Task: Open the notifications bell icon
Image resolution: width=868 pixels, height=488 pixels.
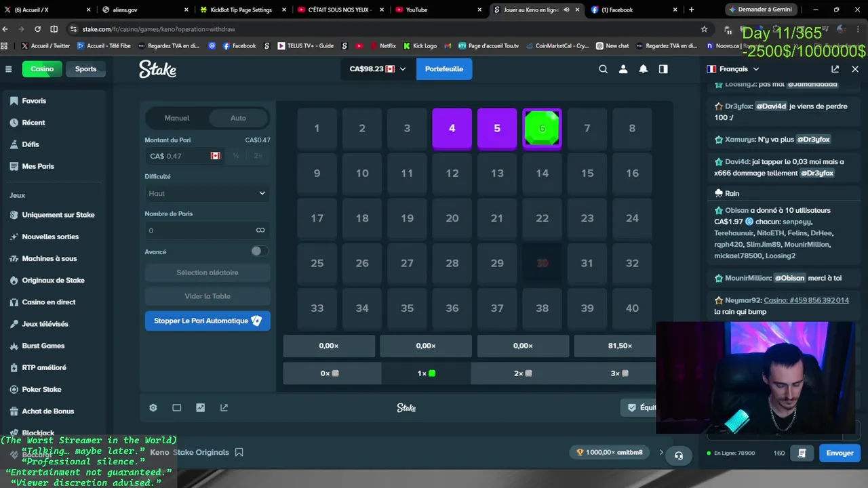Action: coord(644,69)
